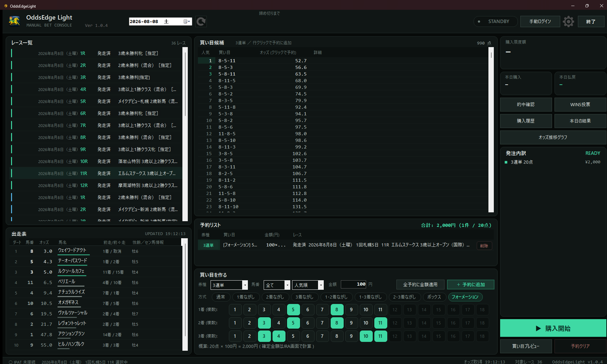This screenshot has width=607, height=364.
Task: Toggle horse 9 in 2着 row
Action: [x=351, y=323]
